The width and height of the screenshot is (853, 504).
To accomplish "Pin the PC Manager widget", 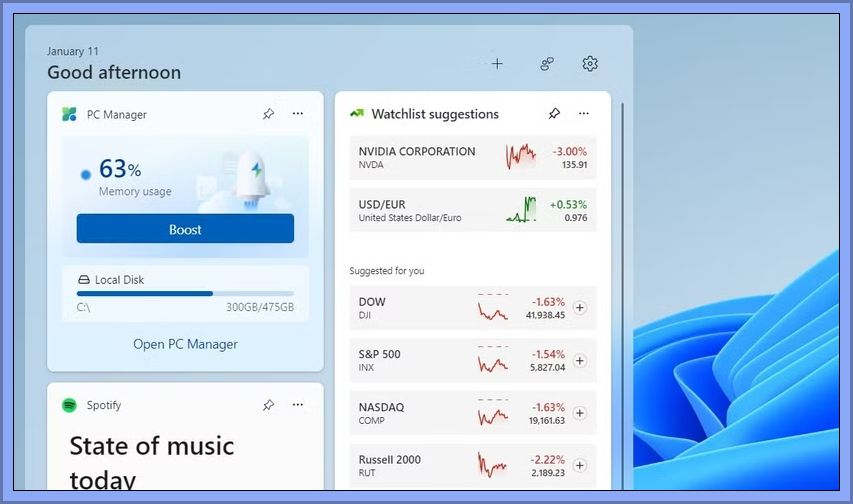I will pyautogui.click(x=268, y=114).
